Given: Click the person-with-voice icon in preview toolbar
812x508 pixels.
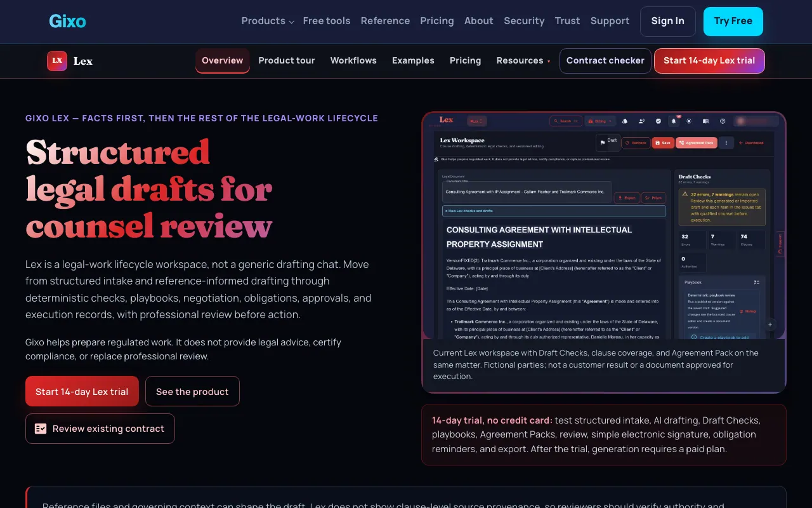Looking at the screenshot, I should click(641, 121).
